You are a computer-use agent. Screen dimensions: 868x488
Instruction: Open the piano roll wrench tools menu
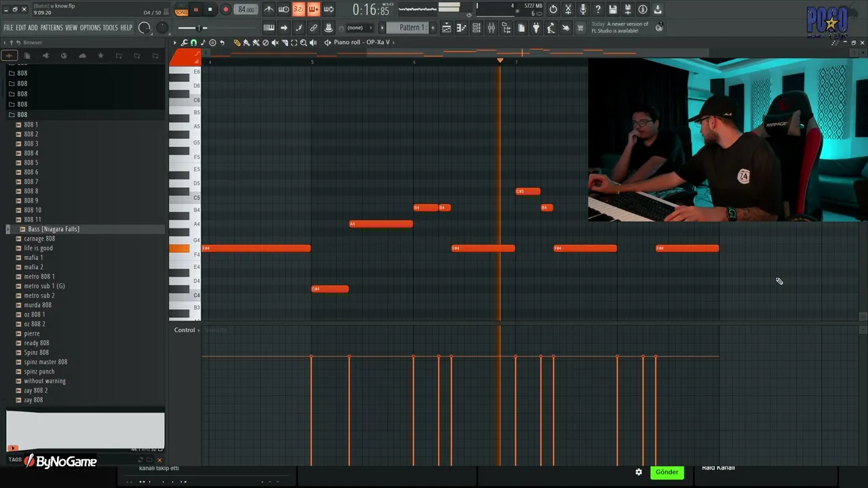184,43
